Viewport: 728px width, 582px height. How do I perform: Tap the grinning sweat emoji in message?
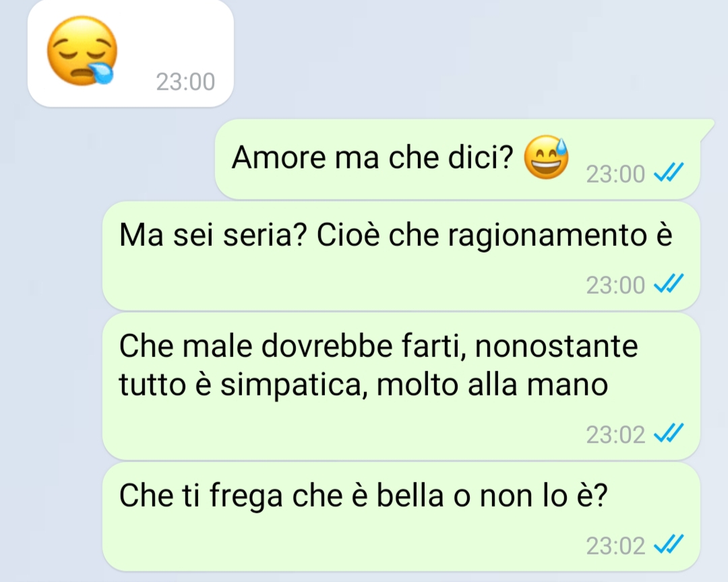click(x=546, y=158)
